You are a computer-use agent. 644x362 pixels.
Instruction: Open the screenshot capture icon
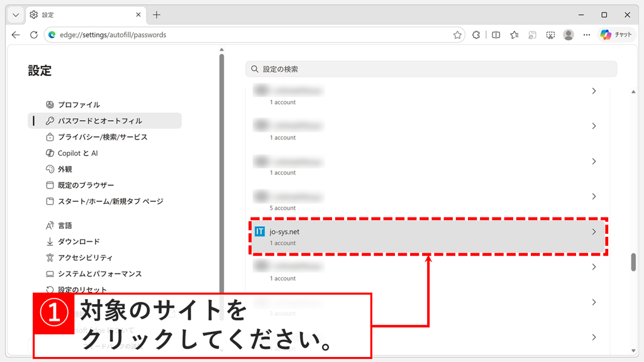(x=550, y=35)
